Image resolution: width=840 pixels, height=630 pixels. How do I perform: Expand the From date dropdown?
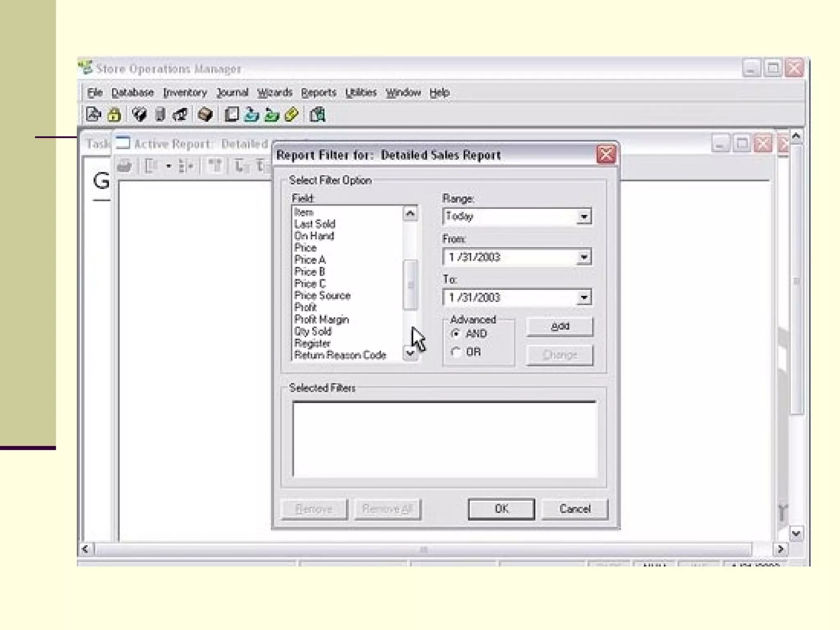click(584, 257)
